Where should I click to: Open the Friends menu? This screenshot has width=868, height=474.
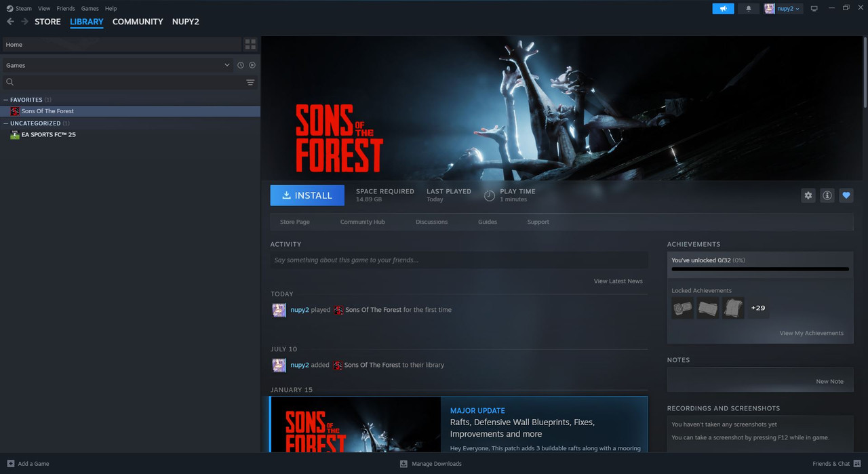[66, 8]
